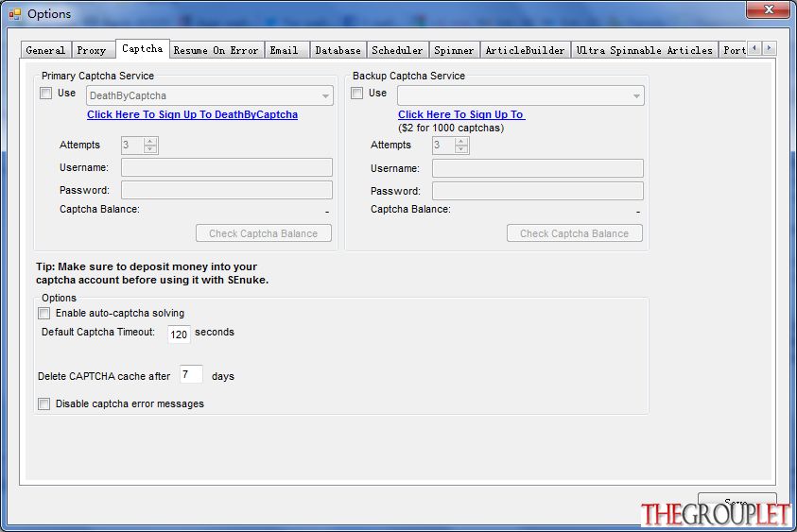Open the DeathByCaptcha primary service dropdown

210,95
